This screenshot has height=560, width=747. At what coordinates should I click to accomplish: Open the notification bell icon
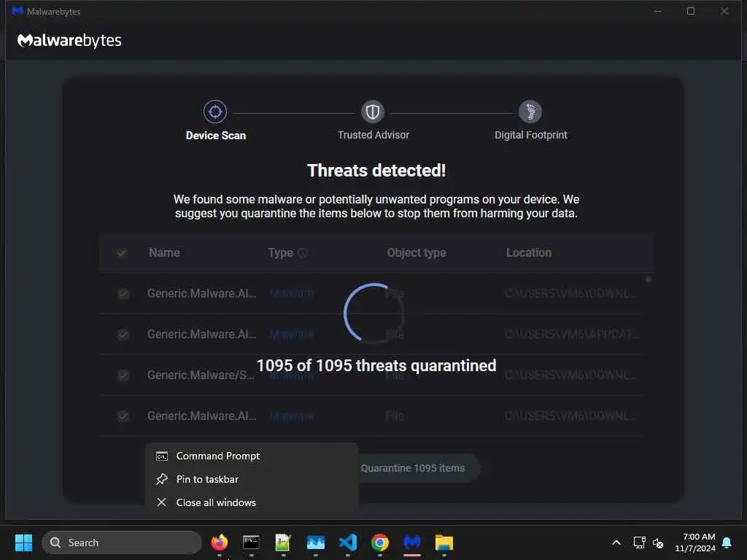(727, 542)
